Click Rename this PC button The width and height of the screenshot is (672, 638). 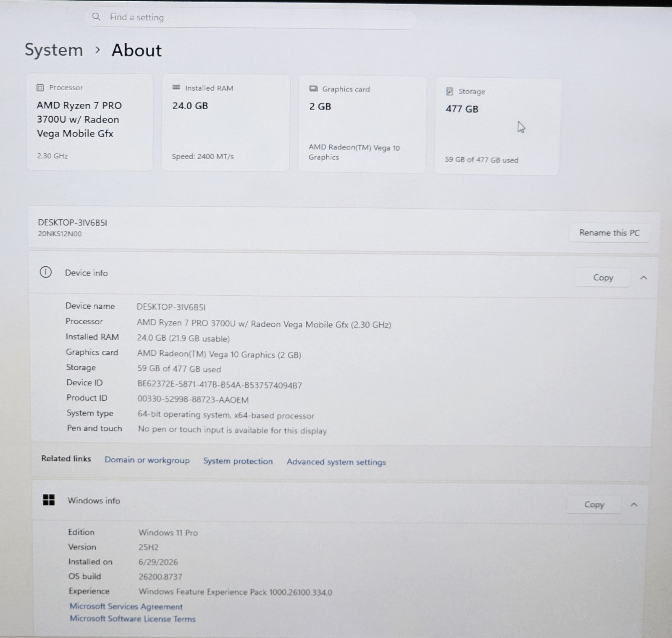(x=609, y=233)
